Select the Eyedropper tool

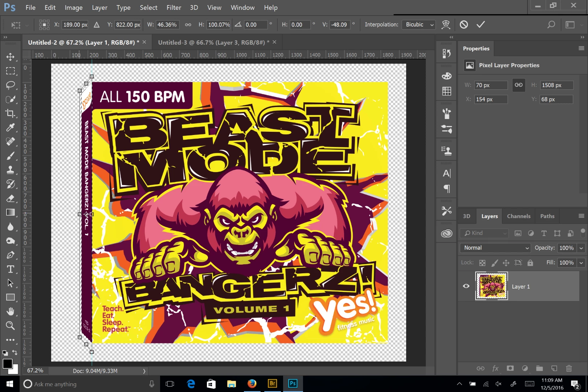[10, 127]
